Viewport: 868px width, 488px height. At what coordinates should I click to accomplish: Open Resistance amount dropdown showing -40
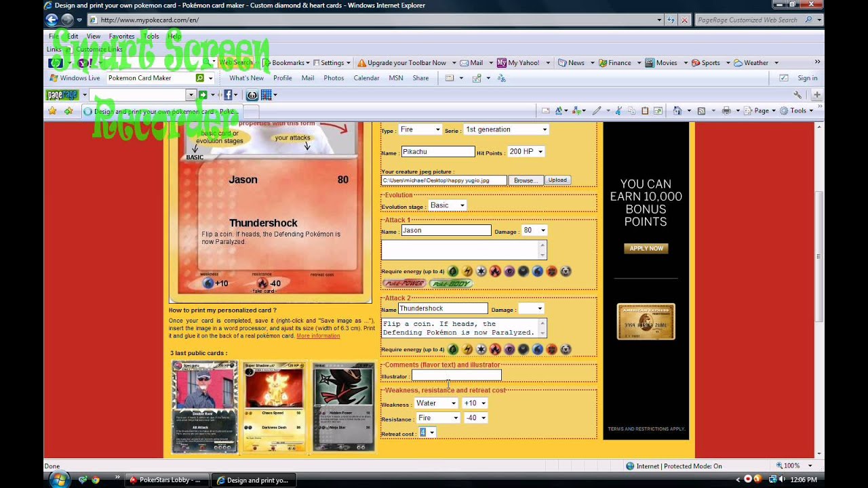475,418
